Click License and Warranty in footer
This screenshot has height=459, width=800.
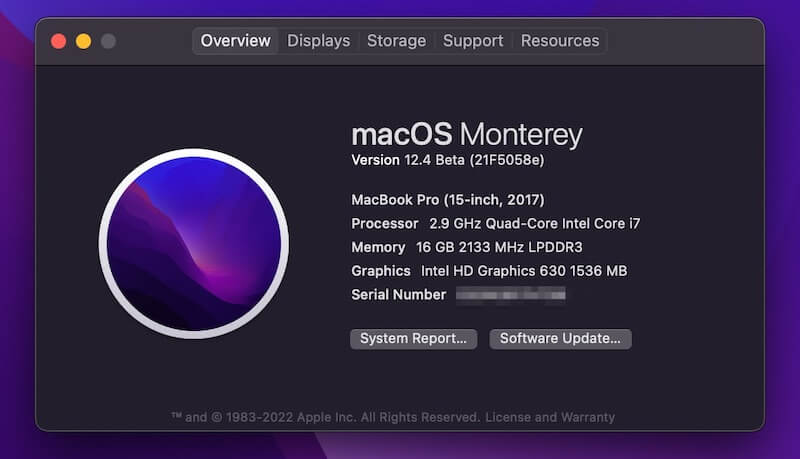pos(550,417)
